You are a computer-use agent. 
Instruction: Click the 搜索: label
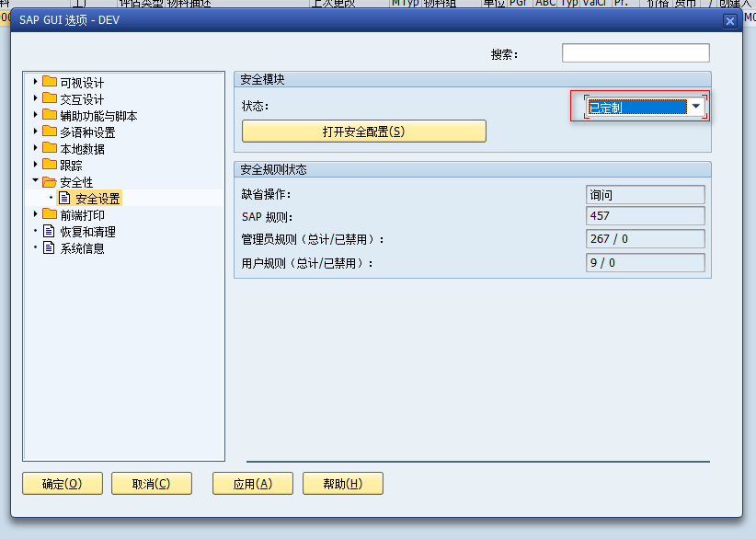[504, 54]
